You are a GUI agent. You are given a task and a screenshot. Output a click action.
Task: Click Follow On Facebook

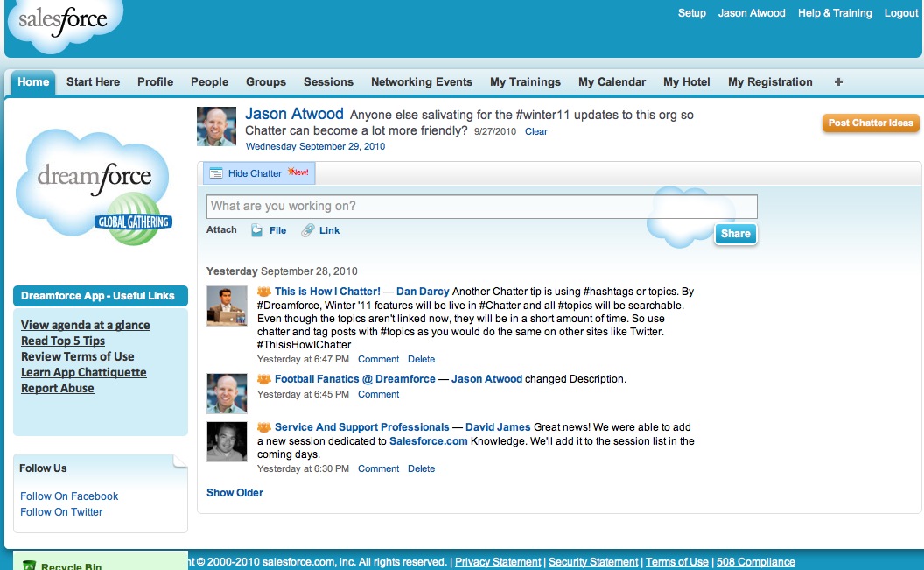pos(69,496)
